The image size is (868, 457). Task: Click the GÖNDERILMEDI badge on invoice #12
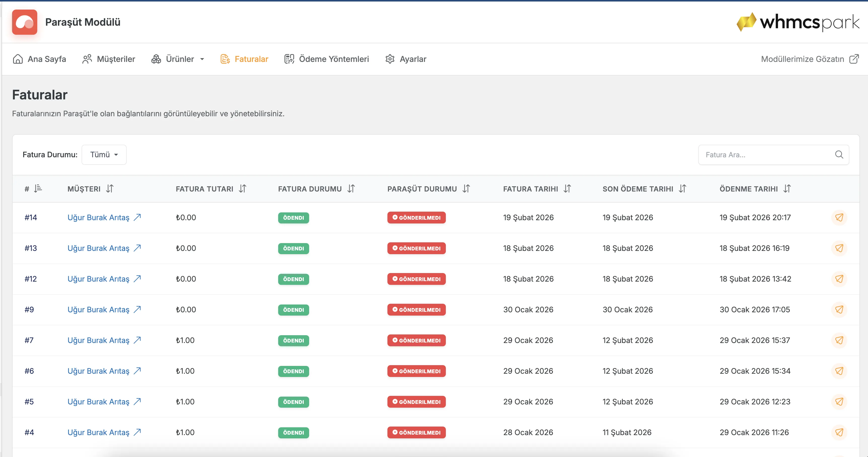[416, 279]
